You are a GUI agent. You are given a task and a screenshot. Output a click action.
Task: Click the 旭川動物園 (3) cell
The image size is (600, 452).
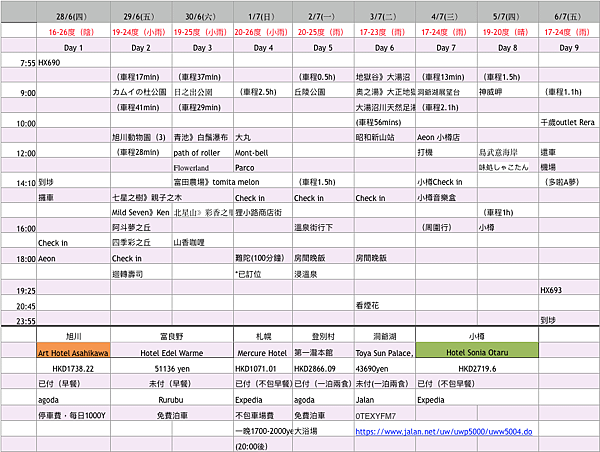pyautogui.click(x=141, y=137)
